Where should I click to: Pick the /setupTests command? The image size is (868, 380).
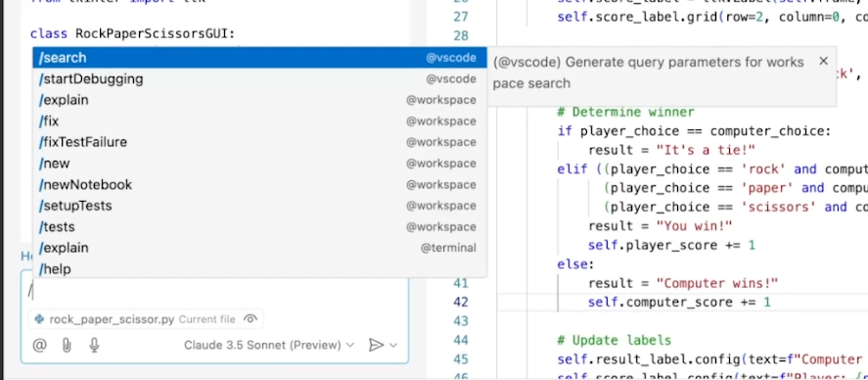coord(259,206)
